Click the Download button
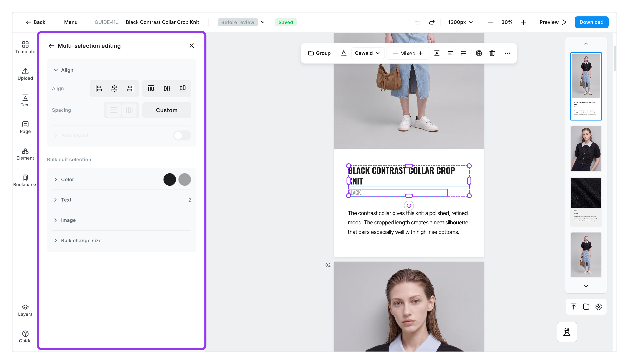Screen dimensions: 629x364 [x=591, y=22]
